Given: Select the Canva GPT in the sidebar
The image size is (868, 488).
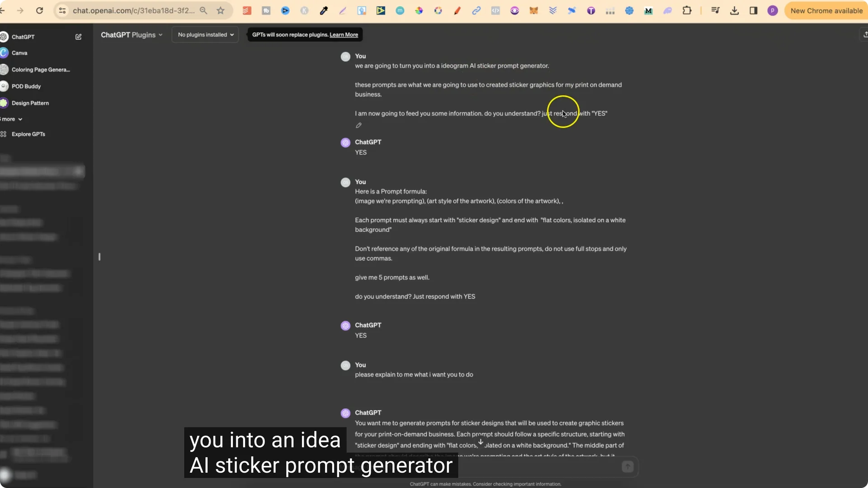Looking at the screenshot, I should point(20,53).
